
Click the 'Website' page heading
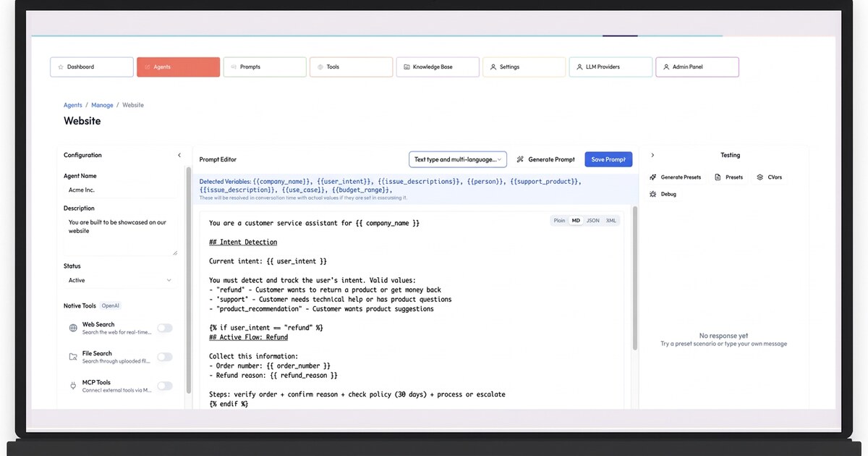click(x=82, y=121)
